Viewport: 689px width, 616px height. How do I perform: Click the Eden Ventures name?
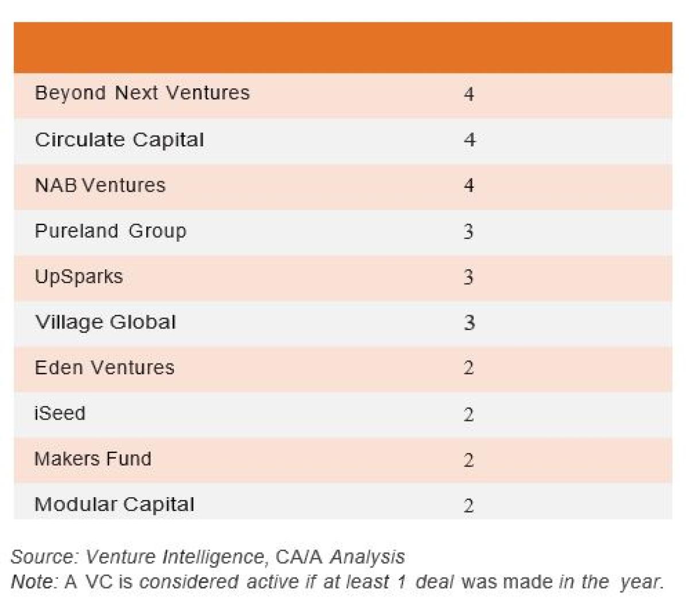tap(104, 367)
